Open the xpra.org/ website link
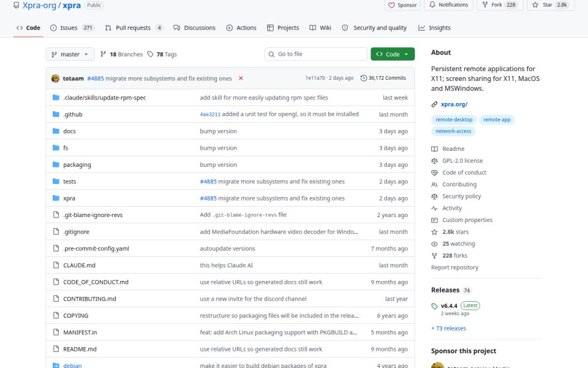Screen dimensions: 588x368 (454, 104)
